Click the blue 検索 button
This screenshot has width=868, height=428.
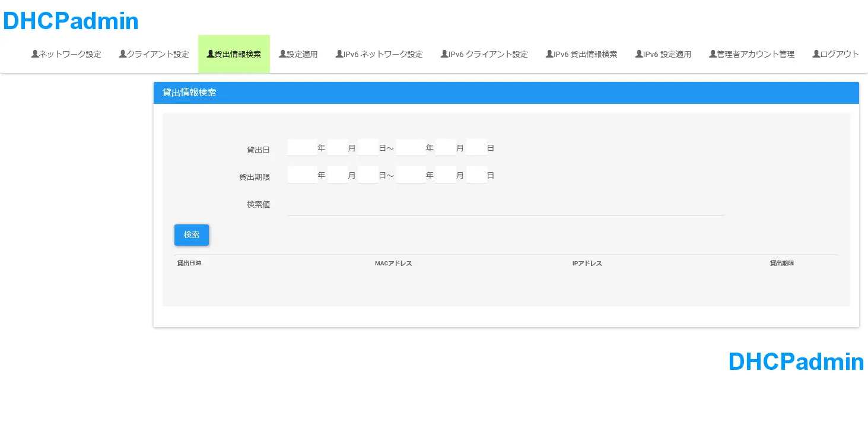192,234
